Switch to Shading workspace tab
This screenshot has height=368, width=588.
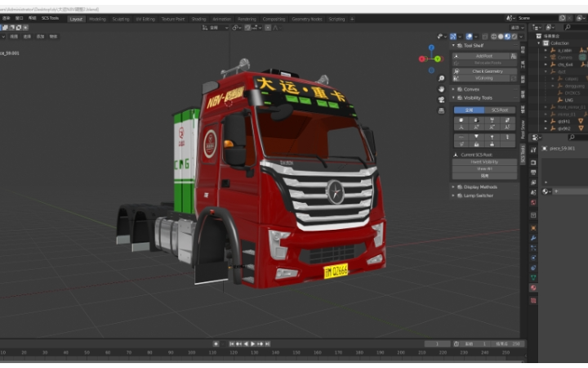click(198, 19)
